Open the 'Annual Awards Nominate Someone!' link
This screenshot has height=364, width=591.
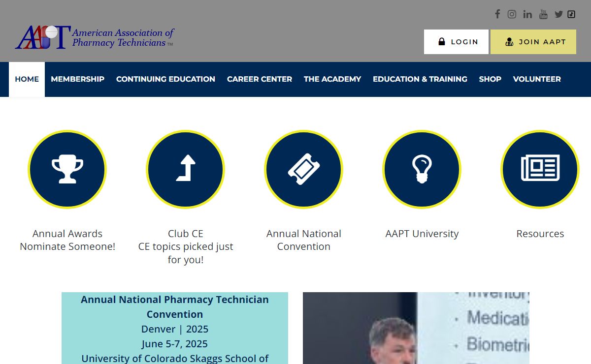coord(67,240)
